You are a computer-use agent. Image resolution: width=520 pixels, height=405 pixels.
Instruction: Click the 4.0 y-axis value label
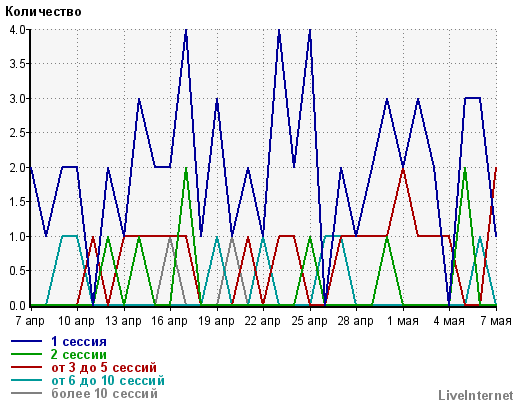18,30
